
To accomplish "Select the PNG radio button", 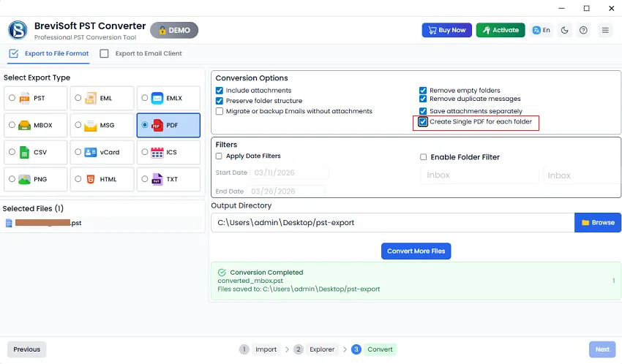I will 12,178.
